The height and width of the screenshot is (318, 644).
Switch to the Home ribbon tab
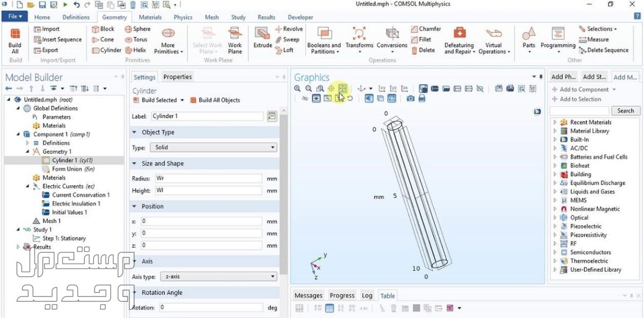click(42, 17)
